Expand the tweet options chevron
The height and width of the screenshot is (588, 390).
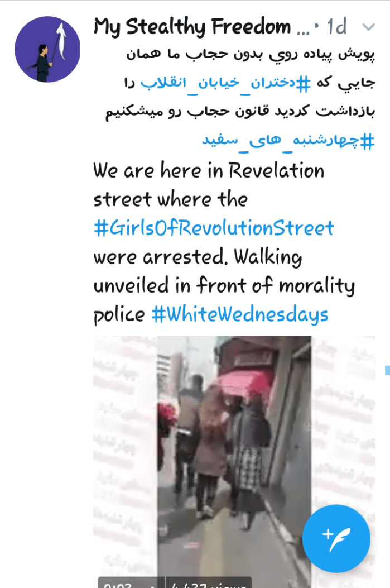tap(369, 27)
